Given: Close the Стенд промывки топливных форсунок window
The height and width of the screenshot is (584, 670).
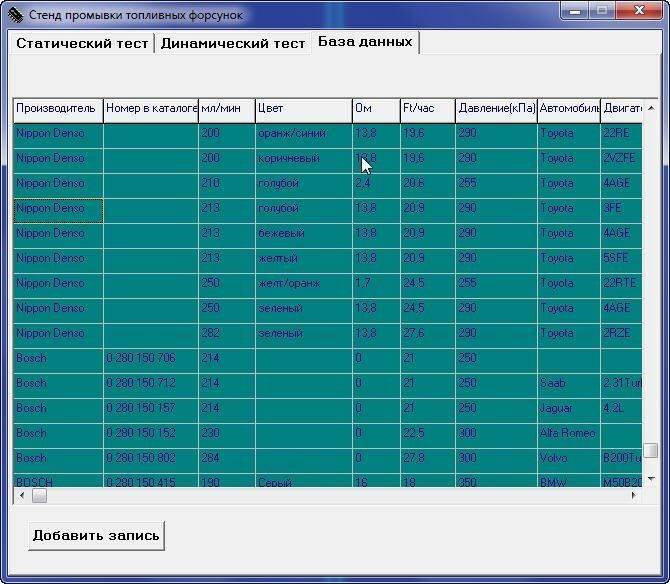Looking at the screenshot, I should (638, 11).
